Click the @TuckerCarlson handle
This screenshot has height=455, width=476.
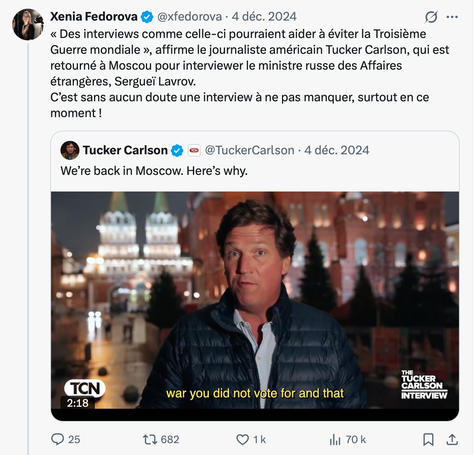[249, 150]
